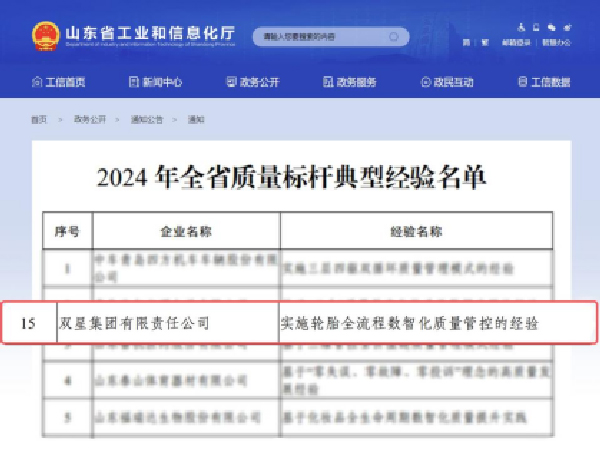Click the 山东省工业和信息化厅 site title
This screenshot has width=600, height=463.
pos(150,33)
